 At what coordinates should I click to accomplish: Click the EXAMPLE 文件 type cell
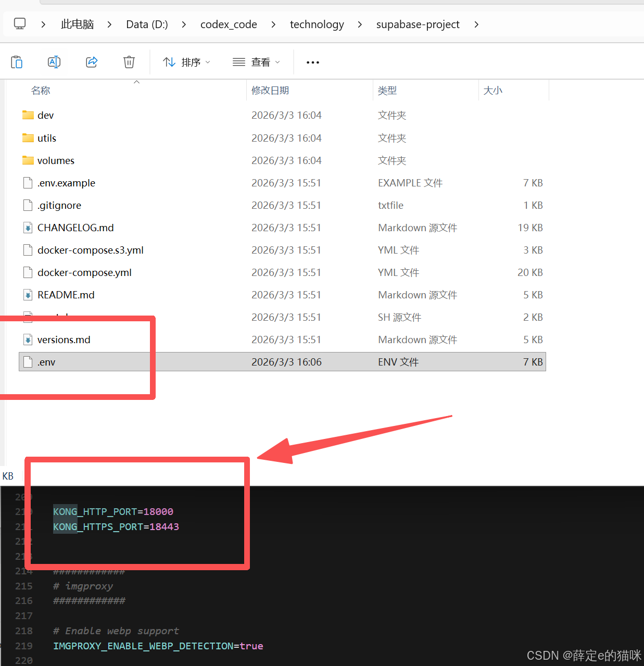pos(410,183)
